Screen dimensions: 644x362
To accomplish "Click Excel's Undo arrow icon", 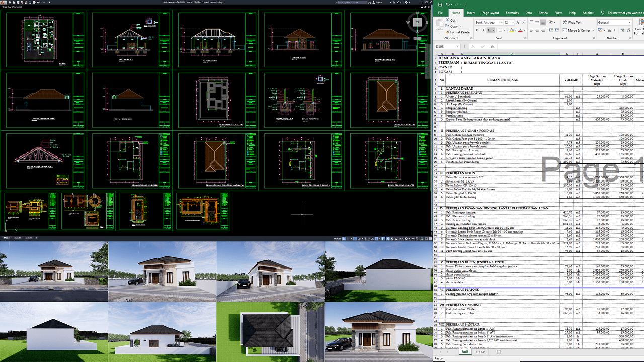I will point(447,5).
